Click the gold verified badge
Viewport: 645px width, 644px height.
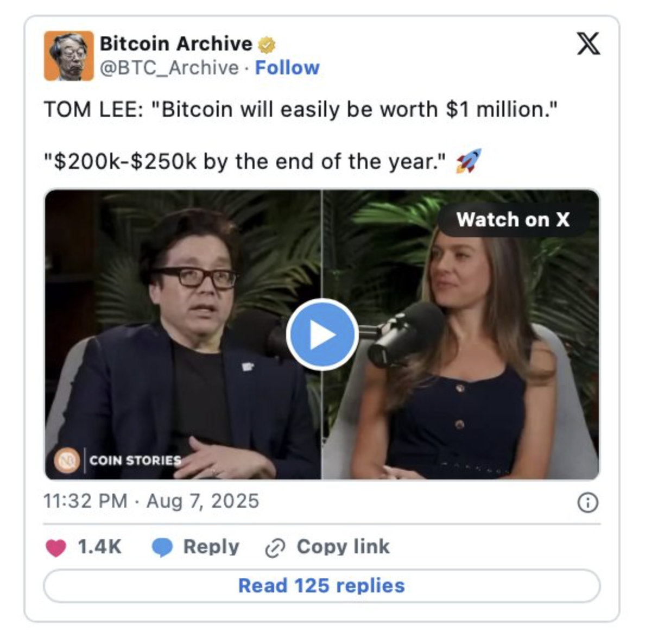tap(267, 45)
